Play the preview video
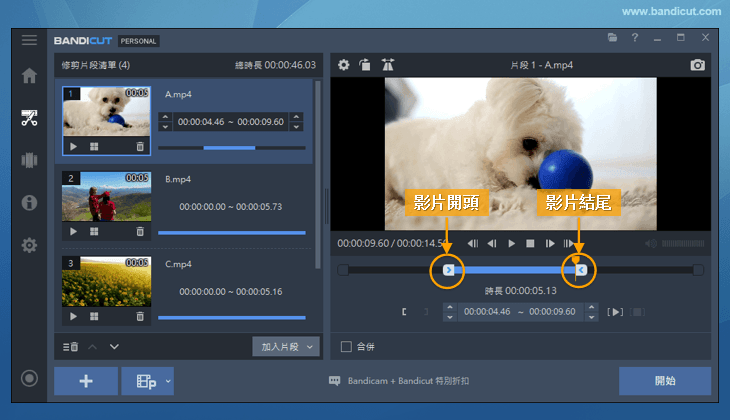The height and width of the screenshot is (420, 730). (511, 243)
